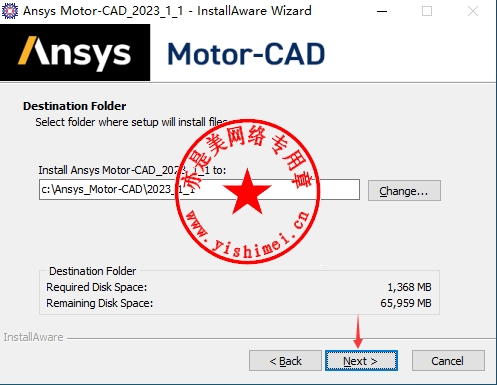The width and height of the screenshot is (497, 385).
Task: Select the Required Disk Space label
Action: (97, 287)
